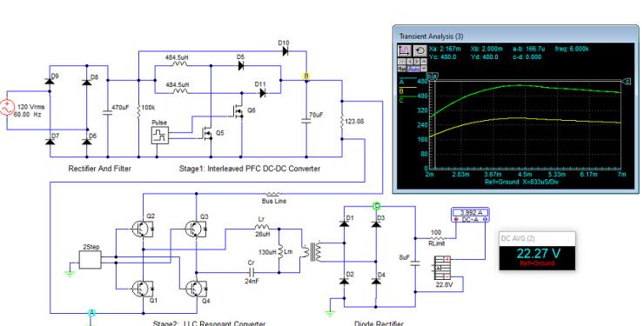
Task: Click the 22.8V battery component
Action: coord(445,268)
